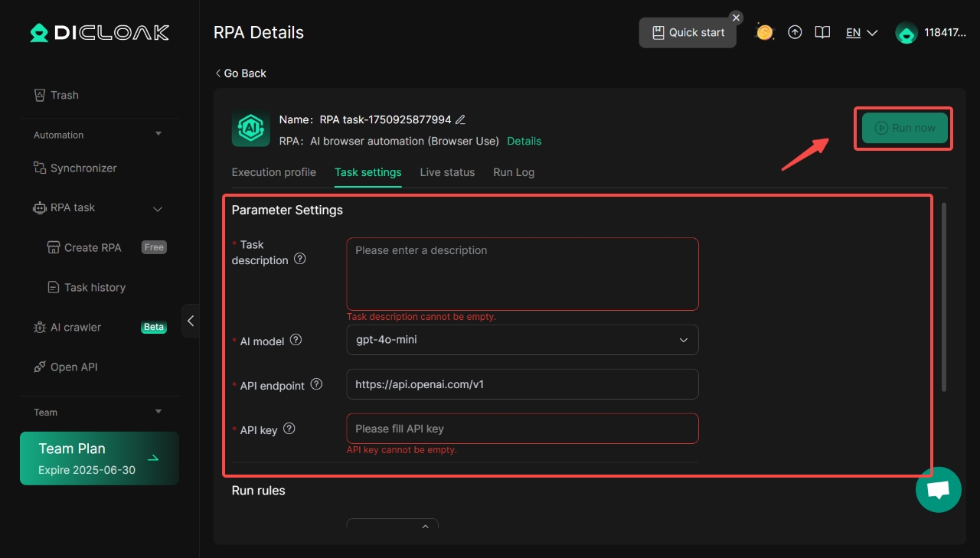Open Create RPA page
Screen dimensions: 980x558
tap(84, 247)
